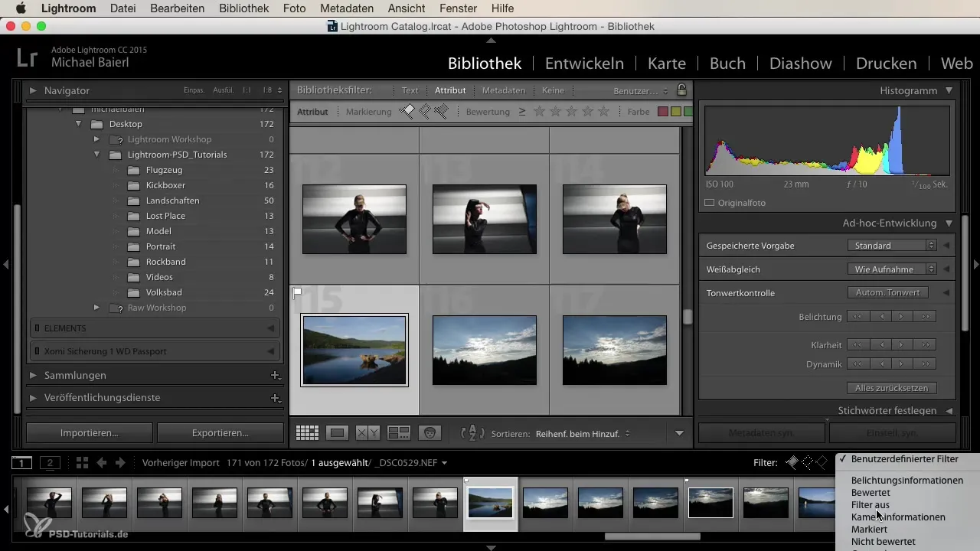Increase Belichtung by one small step
980x551 pixels.
(901, 317)
